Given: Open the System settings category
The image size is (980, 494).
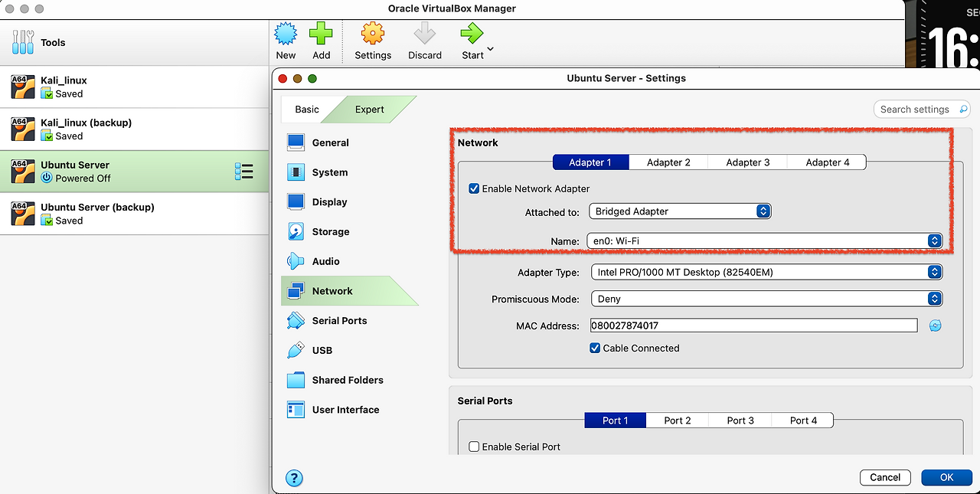Looking at the screenshot, I should [x=350, y=172].
